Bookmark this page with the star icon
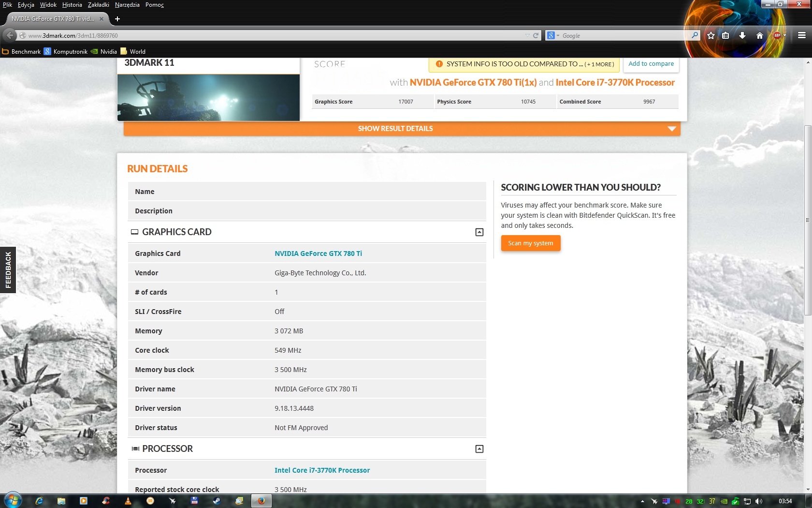Screen dimensions: 812x508 coord(710,35)
